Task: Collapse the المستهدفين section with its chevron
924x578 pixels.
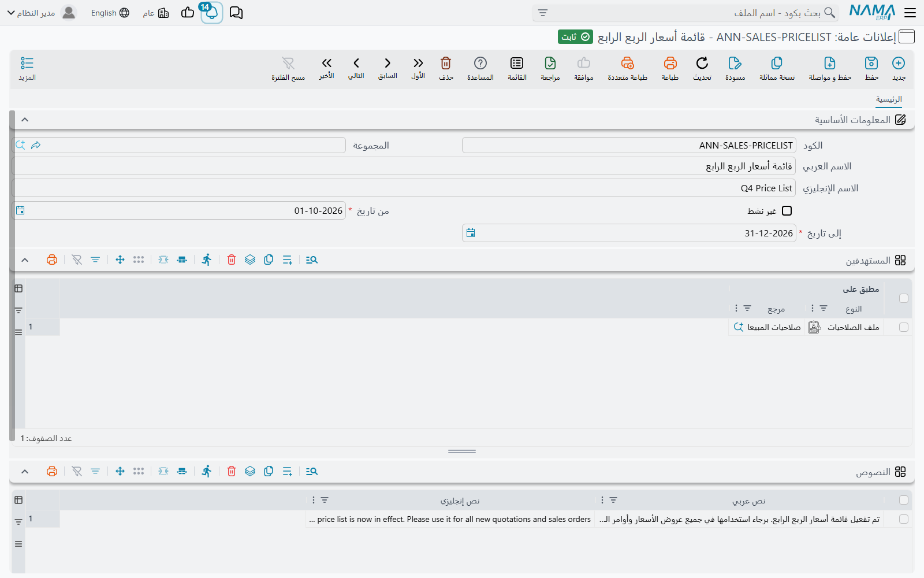Action: click(x=25, y=260)
